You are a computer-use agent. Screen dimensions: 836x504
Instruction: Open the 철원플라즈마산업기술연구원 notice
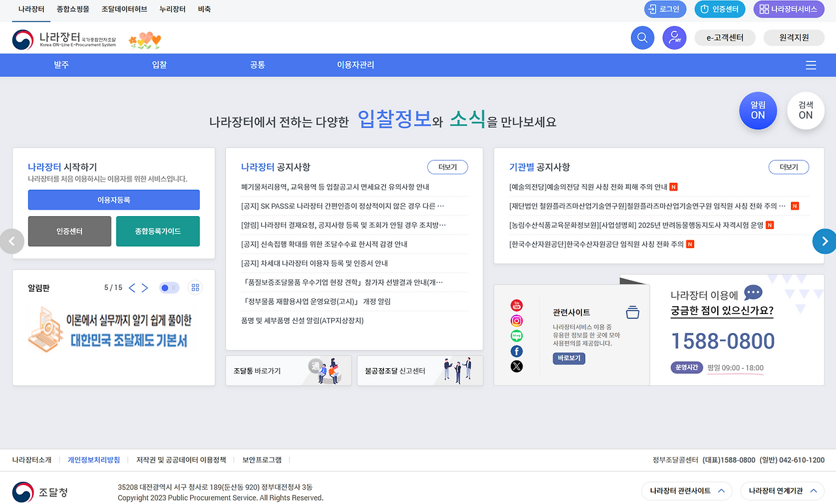[x=648, y=206]
